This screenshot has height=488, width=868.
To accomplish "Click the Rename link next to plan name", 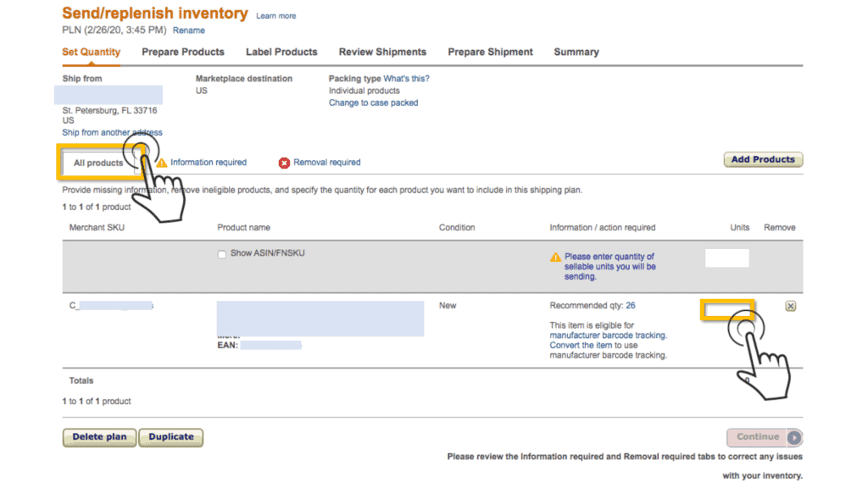I will click(x=189, y=30).
